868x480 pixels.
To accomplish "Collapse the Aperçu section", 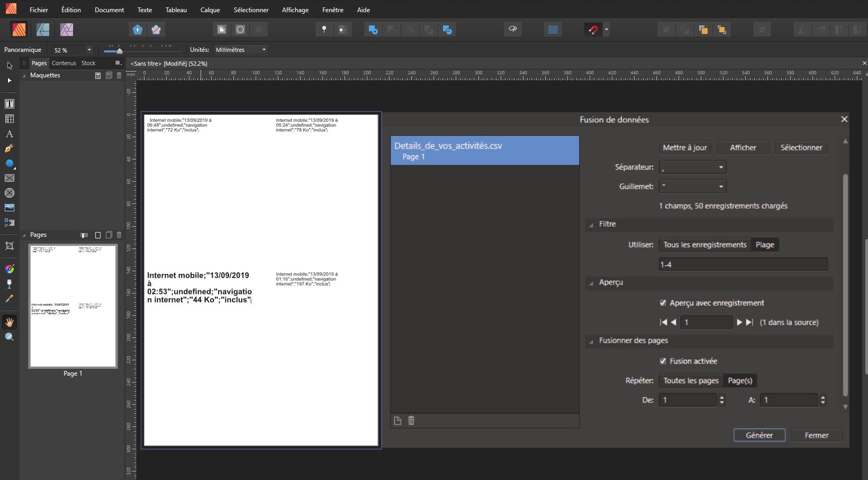I will (591, 283).
